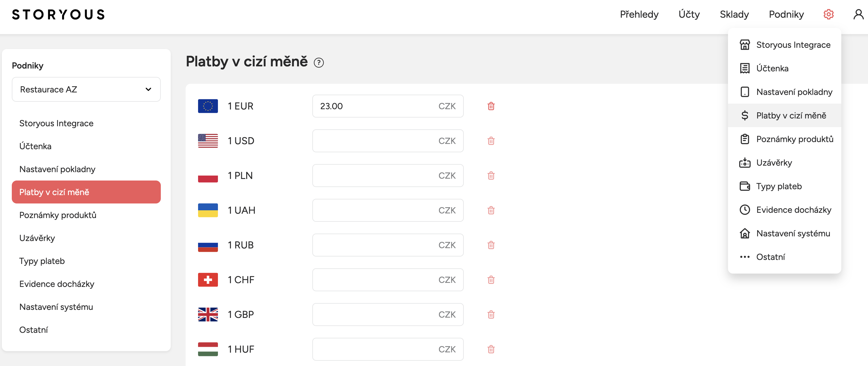Click the trash icon beside CHF
The image size is (868, 366).
(491, 280)
